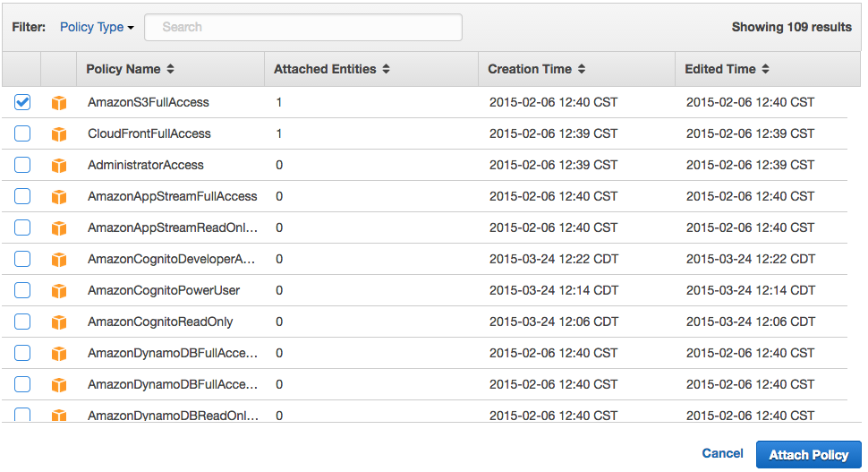Image resolution: width=868 pixels, height=472 pixels.
Task: Open the Policy Type filter dropdown
Action: [x=97, y=27]
